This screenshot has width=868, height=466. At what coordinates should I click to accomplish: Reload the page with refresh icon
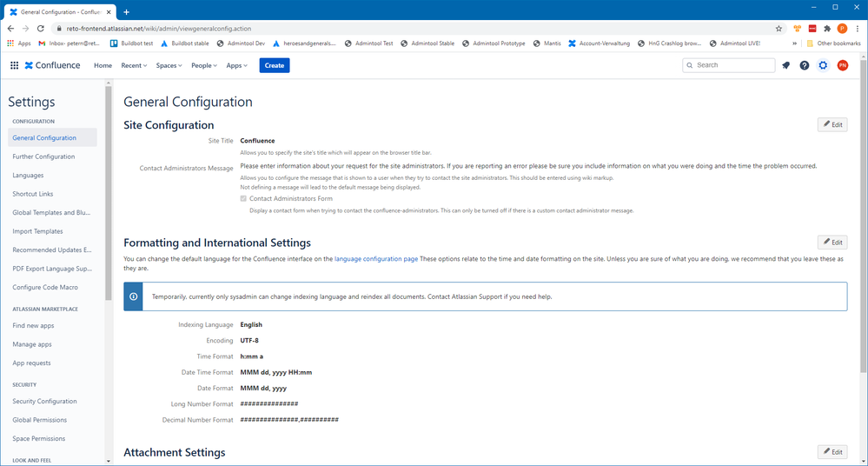[41, 29]
